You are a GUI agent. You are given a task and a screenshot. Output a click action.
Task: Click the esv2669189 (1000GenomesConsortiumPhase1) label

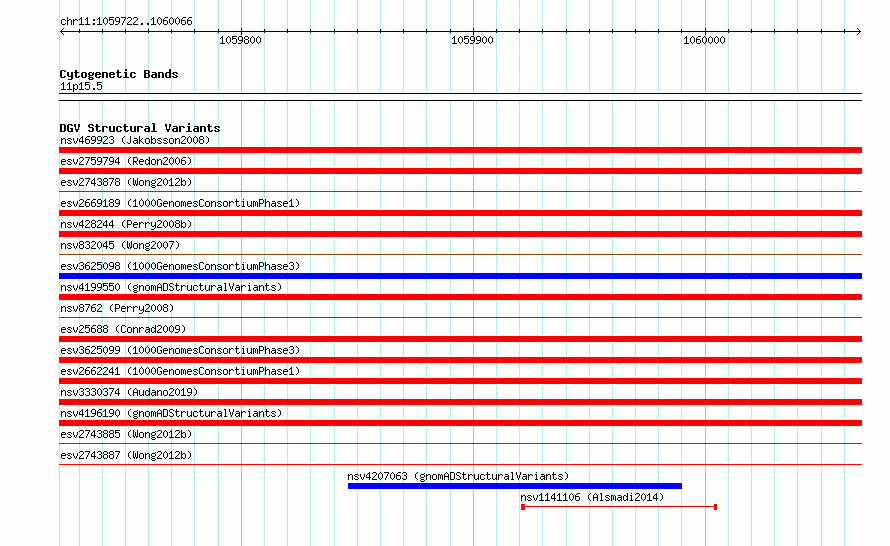[180, 203]
